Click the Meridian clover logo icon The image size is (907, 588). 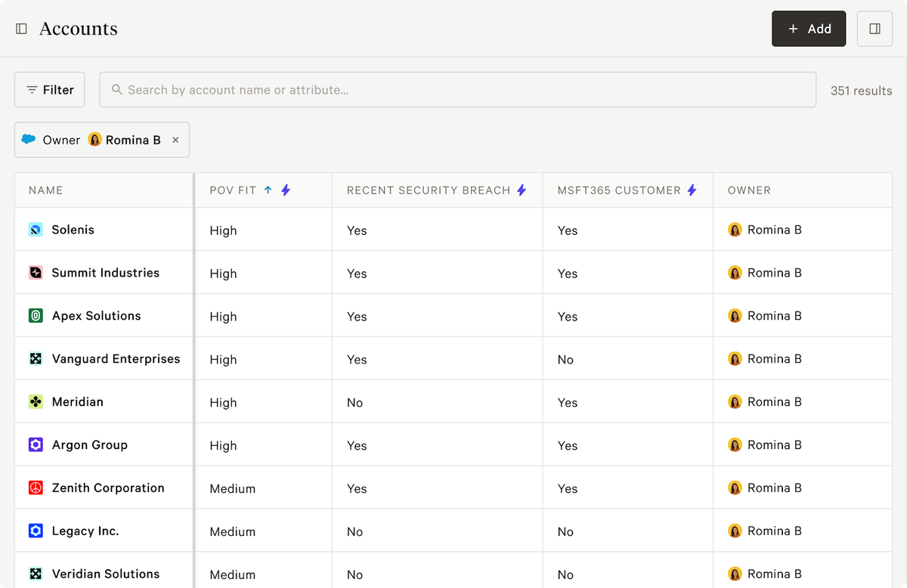click(36, 402)
